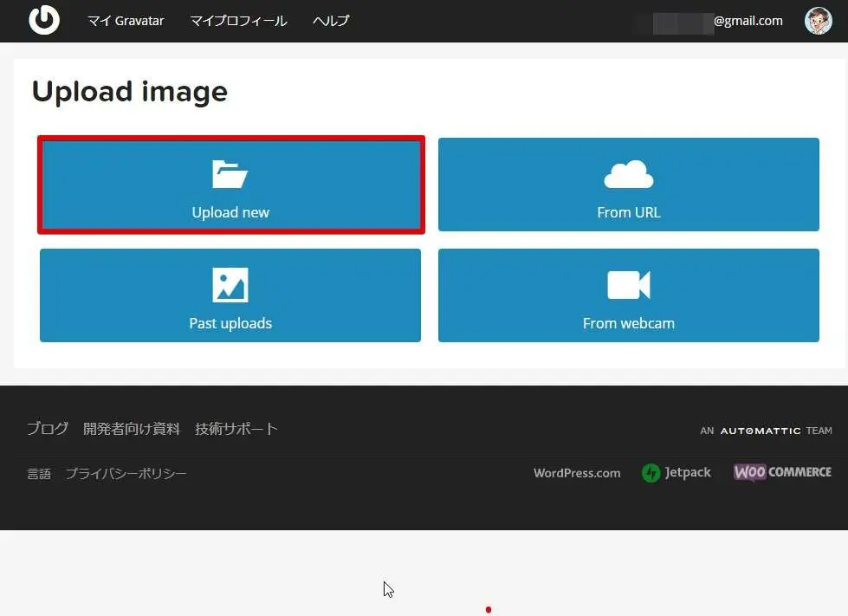Open the 開発者向け資料 footer link

[x=132, y=429]
